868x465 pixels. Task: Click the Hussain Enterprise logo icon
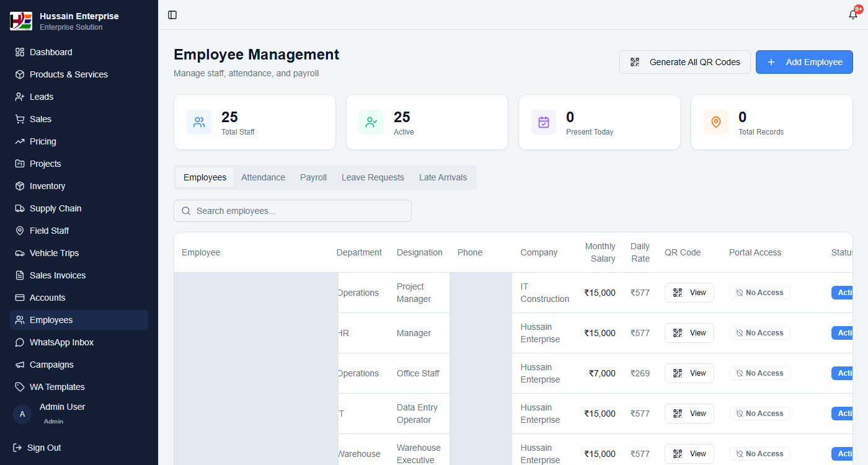(21, 20)
